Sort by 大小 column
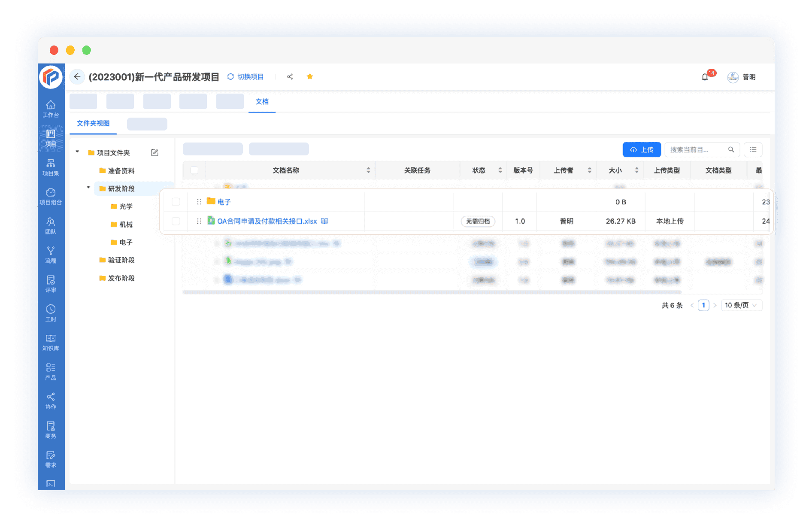The image size is (812, 528). [x=636, y=170]
